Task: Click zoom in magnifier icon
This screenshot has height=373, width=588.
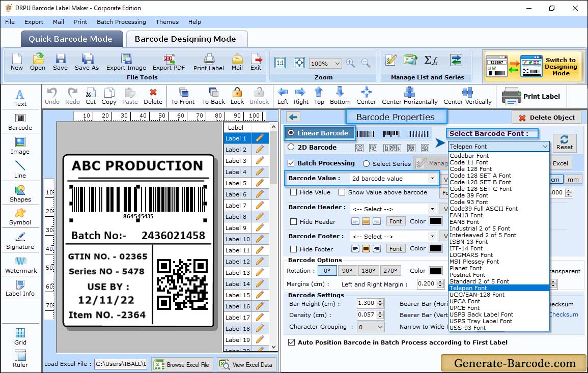Action: tap(351, 63)
